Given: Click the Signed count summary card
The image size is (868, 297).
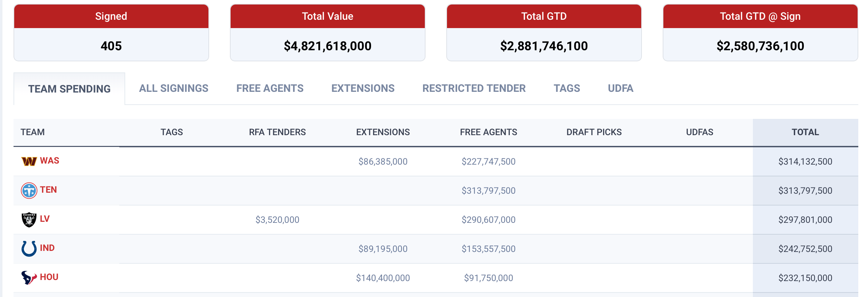Looking at the screenshot, I should [111, 33].
